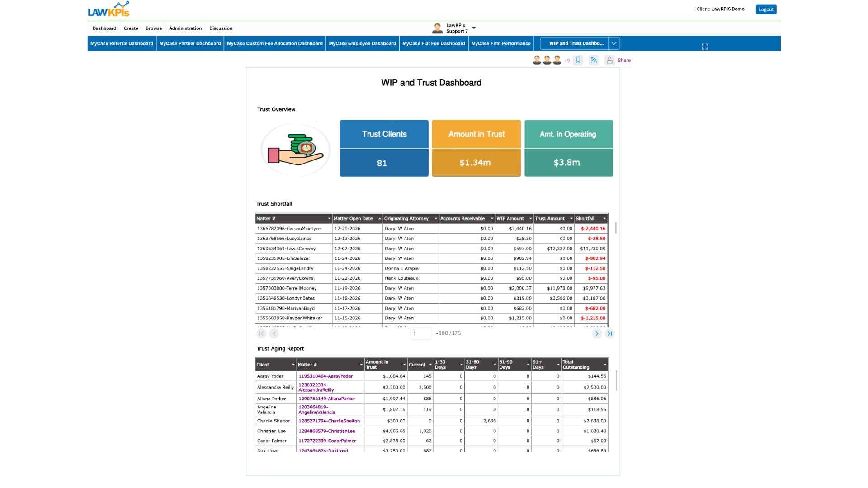The height and width of the screenshot is (488, 868).
Task: Switch to MyCase Employee Dashboard tab
Action: (362, 43)
